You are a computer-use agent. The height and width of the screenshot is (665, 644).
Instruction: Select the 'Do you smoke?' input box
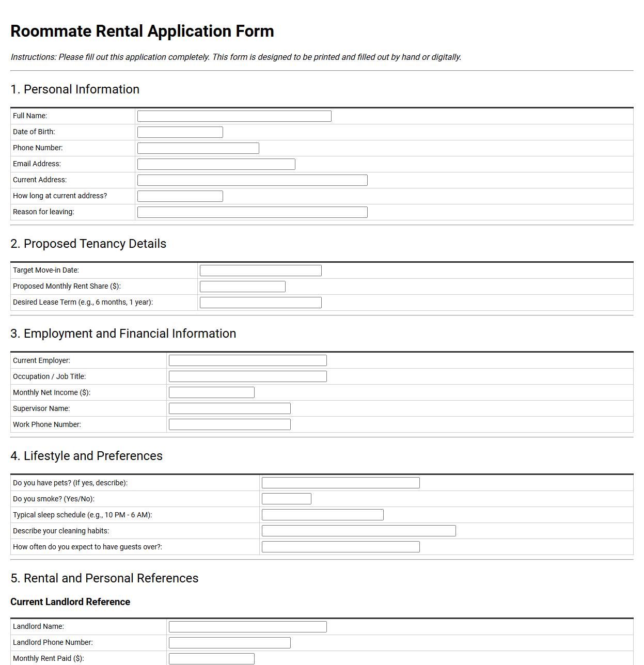pyautogui.click(x=287, y=499)
